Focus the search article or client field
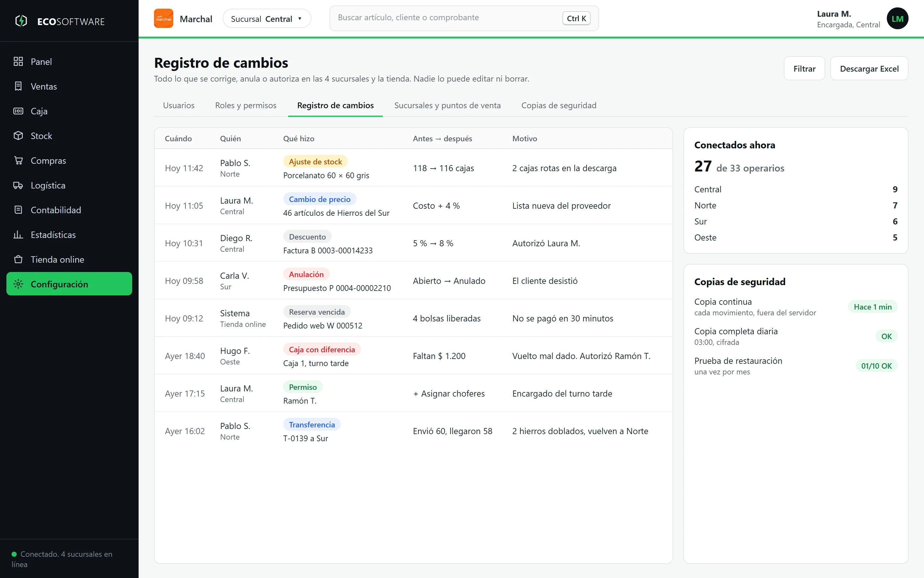The height and width of the screenshot is (578, 924). [464, 18]
